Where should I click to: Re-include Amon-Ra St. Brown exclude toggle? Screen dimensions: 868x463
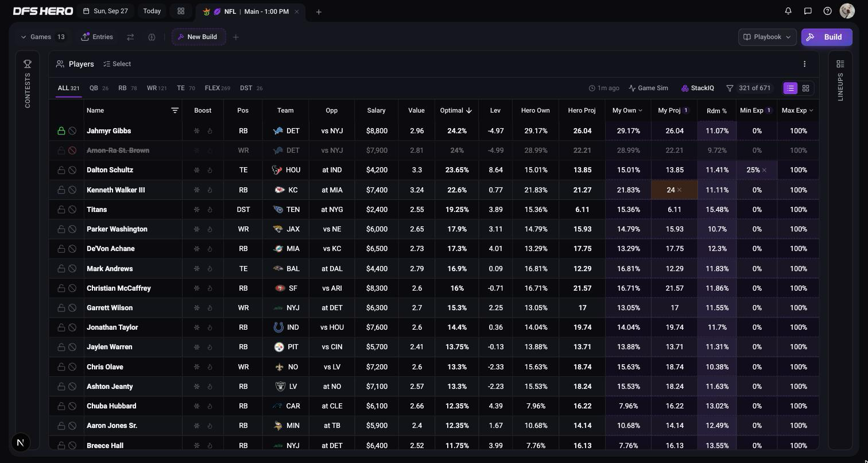(x=72, y=151)
